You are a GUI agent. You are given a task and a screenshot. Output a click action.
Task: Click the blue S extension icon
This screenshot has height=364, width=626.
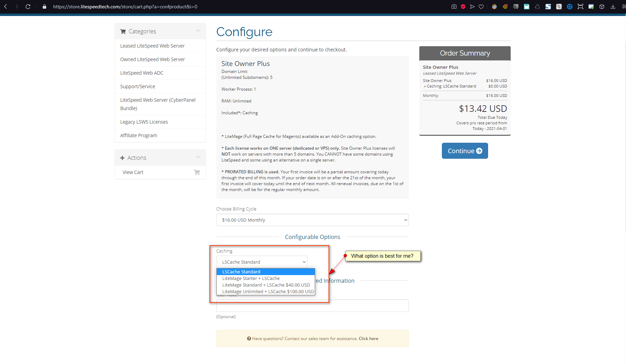[x=548, y=7]
